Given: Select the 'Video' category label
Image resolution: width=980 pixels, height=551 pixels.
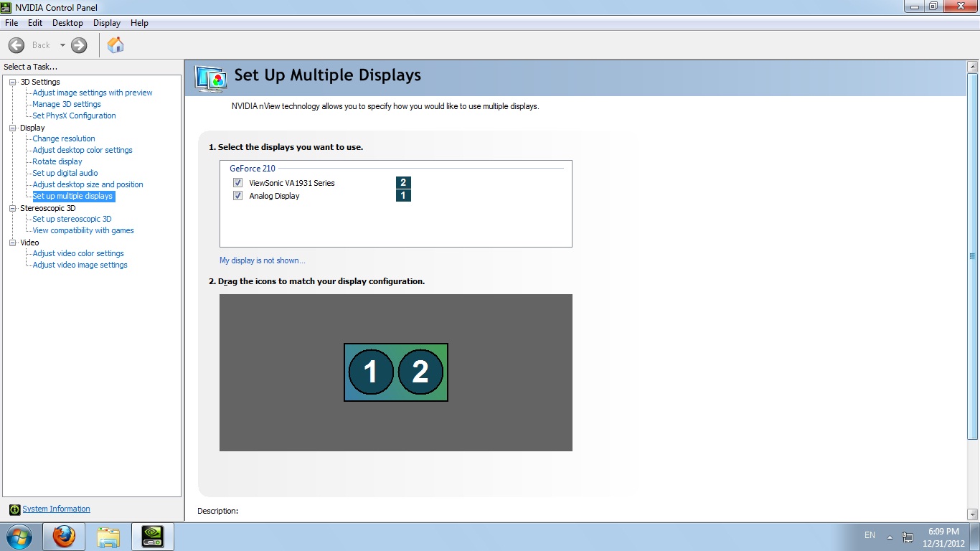Looking at the screenshot, I should coord(29,242).
